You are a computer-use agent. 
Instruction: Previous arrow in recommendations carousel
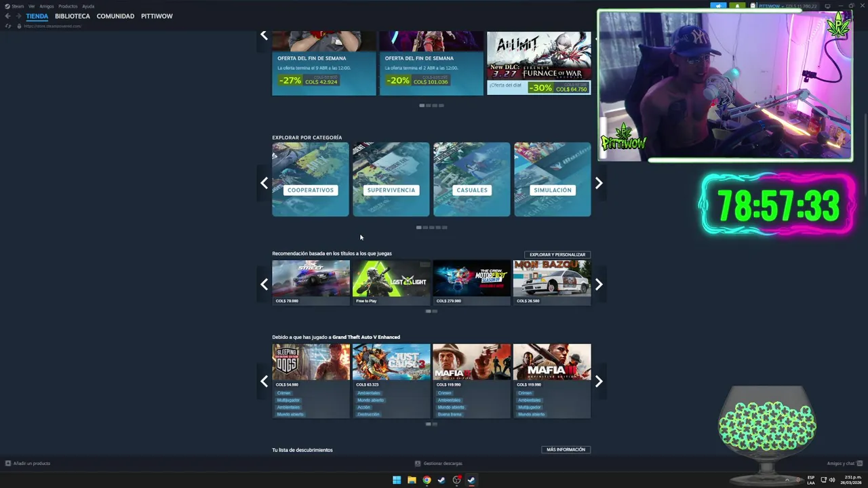pos(264,285)
